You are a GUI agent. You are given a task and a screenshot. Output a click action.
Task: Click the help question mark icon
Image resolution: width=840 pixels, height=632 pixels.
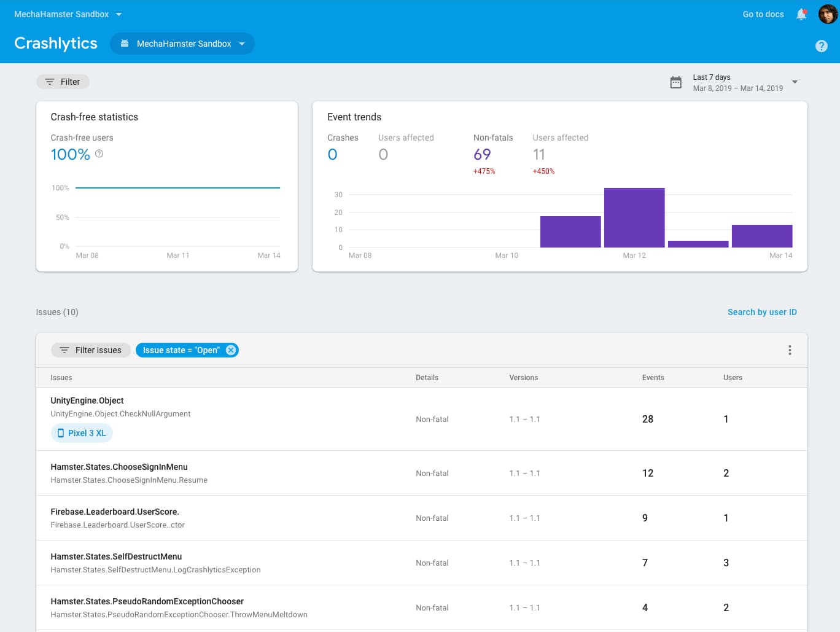coord(821,46)
